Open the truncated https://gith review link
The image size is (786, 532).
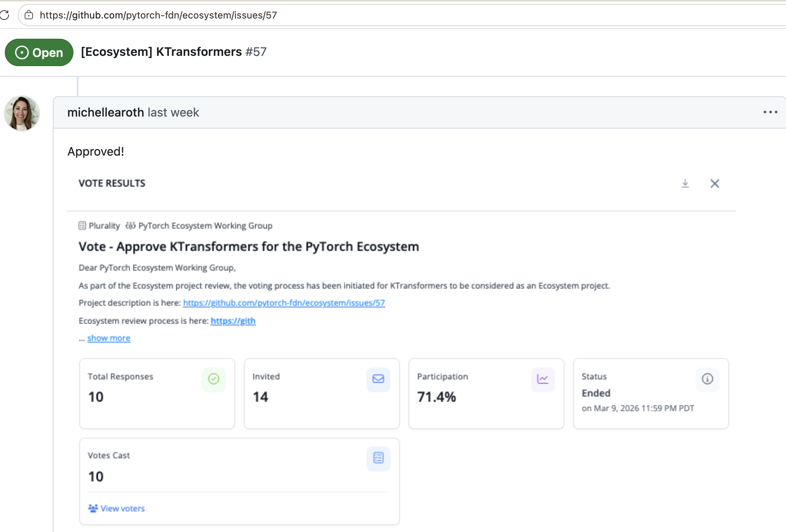coord(233,321)
